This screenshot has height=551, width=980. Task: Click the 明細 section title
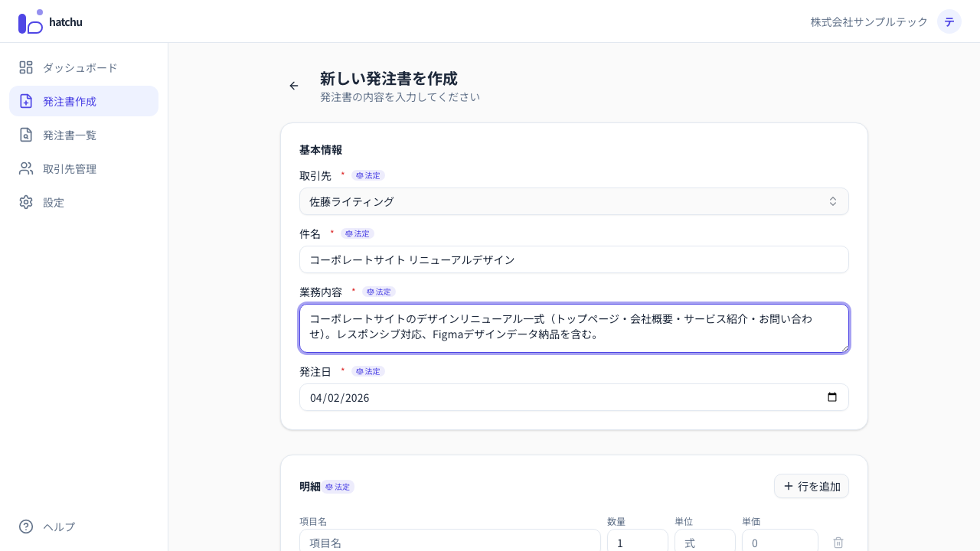pyautogui.click(x=310, y=486)
